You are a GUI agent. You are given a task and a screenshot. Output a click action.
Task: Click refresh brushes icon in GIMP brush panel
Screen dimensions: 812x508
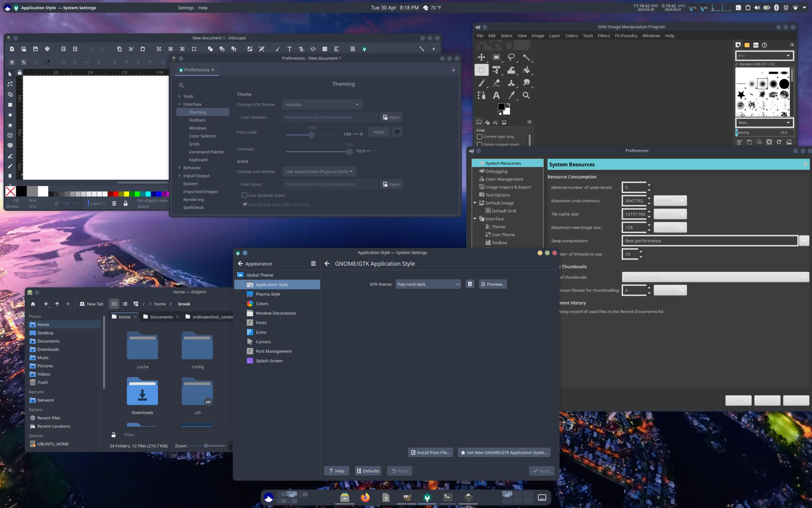[779, 142]
